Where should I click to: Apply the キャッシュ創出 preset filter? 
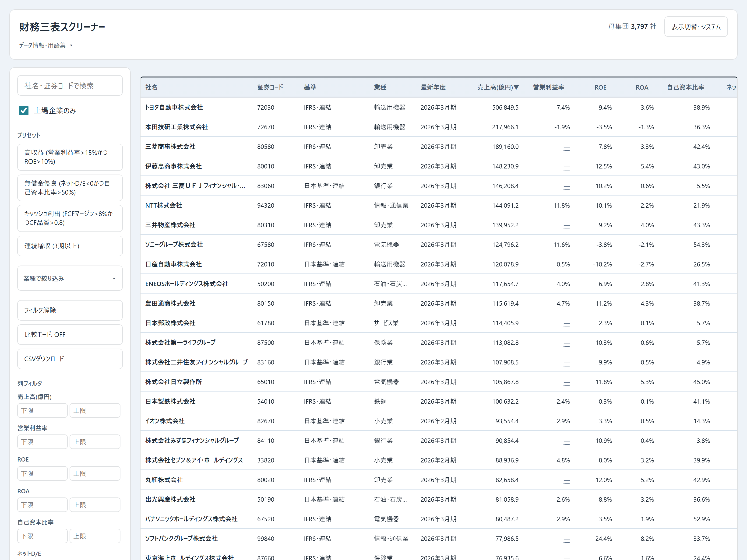(x=70, y=218)
